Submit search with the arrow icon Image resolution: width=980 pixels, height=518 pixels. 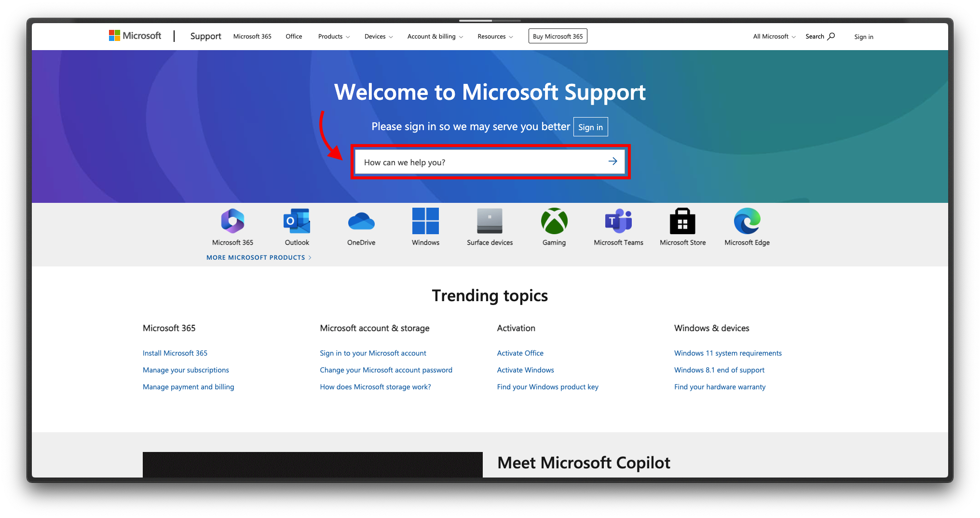613,161
